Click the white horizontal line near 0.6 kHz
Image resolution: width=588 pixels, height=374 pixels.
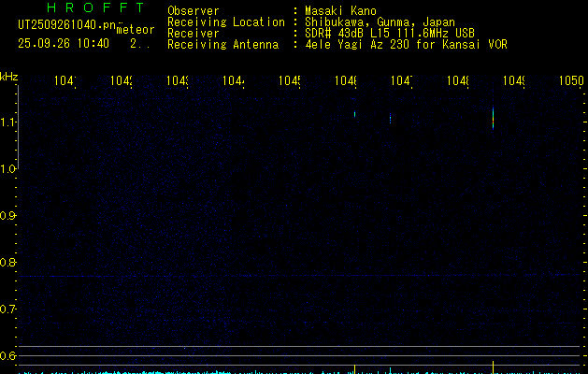(299, 347)
